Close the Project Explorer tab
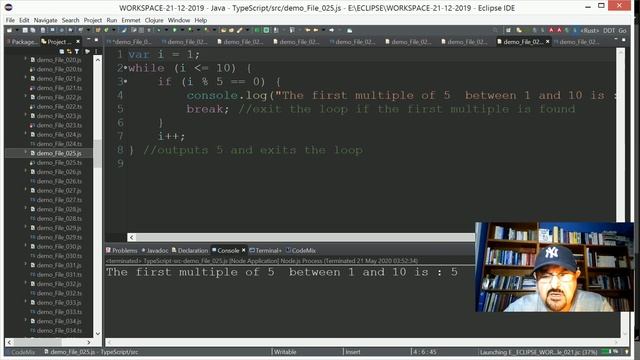The image size is (640, 360). click(x=78, y=42)
